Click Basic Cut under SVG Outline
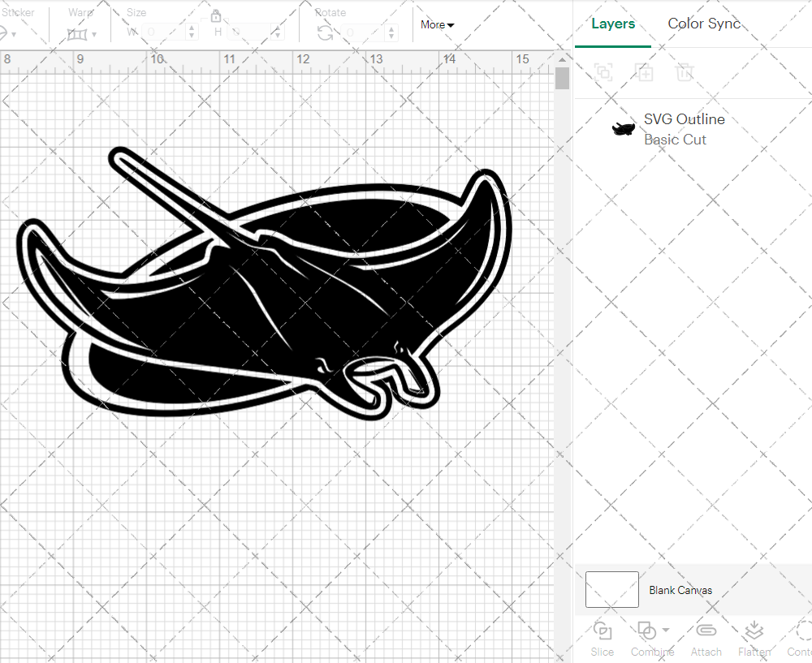 click(675, 140)
